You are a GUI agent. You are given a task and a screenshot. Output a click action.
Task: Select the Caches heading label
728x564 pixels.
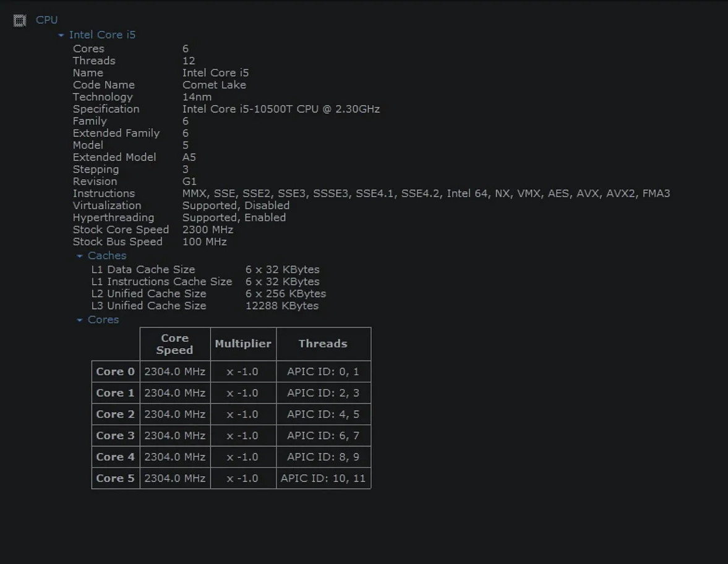coord(107,256)
